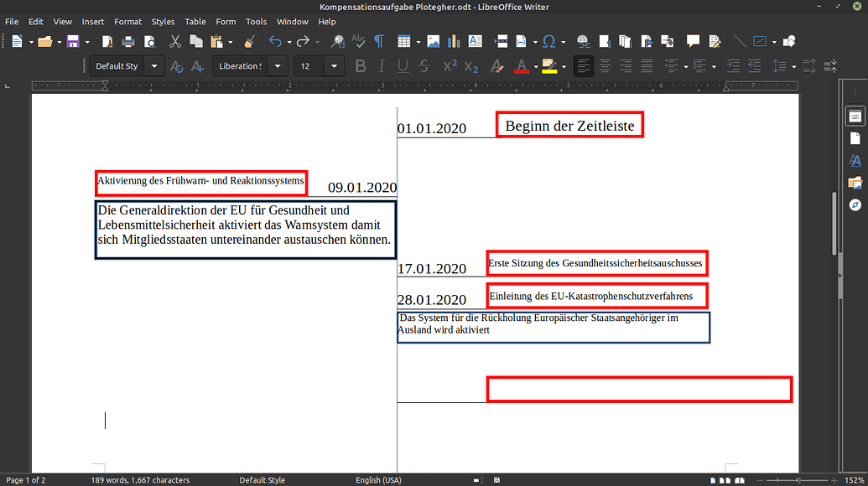Open spelling check with Check Spelling button
The image size is (868, 486).
(357, 40)
